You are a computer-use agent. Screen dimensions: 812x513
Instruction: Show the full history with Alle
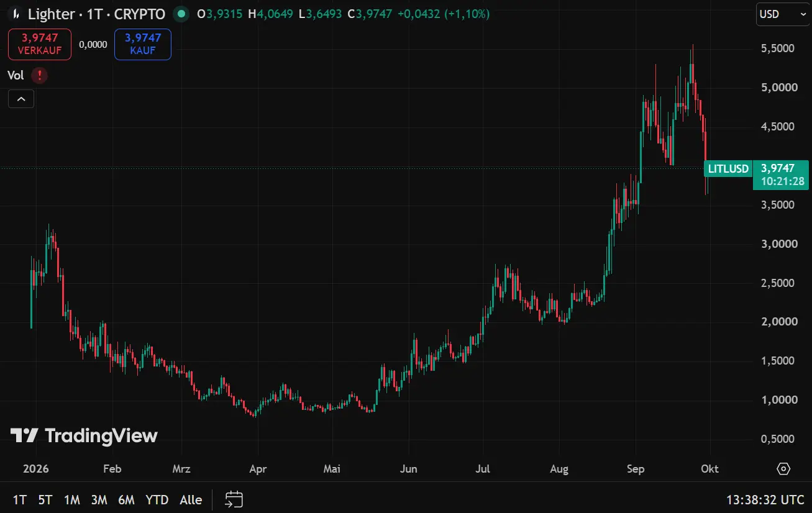(x=191, y=499)
